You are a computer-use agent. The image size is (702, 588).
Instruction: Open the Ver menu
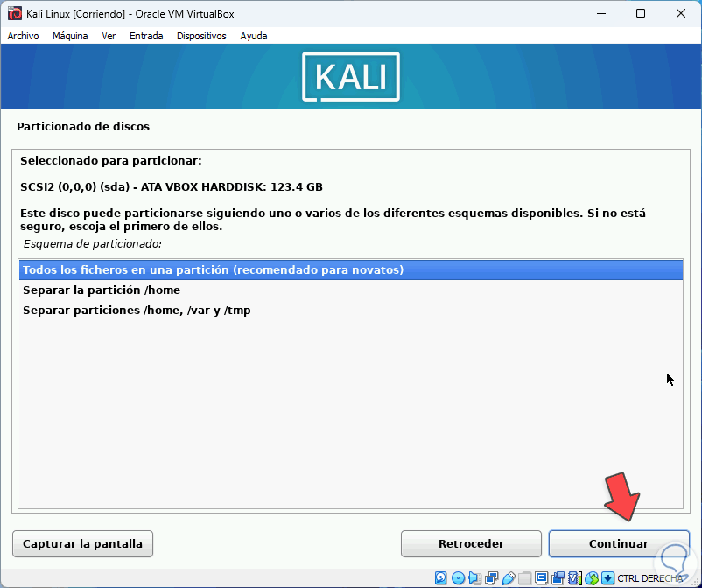[109, 36]
